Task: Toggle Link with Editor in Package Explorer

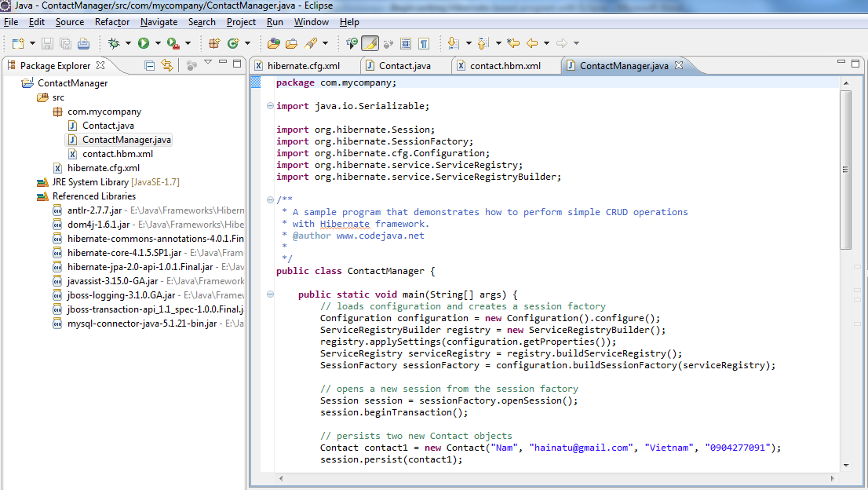Action: [x=167, y=66]
